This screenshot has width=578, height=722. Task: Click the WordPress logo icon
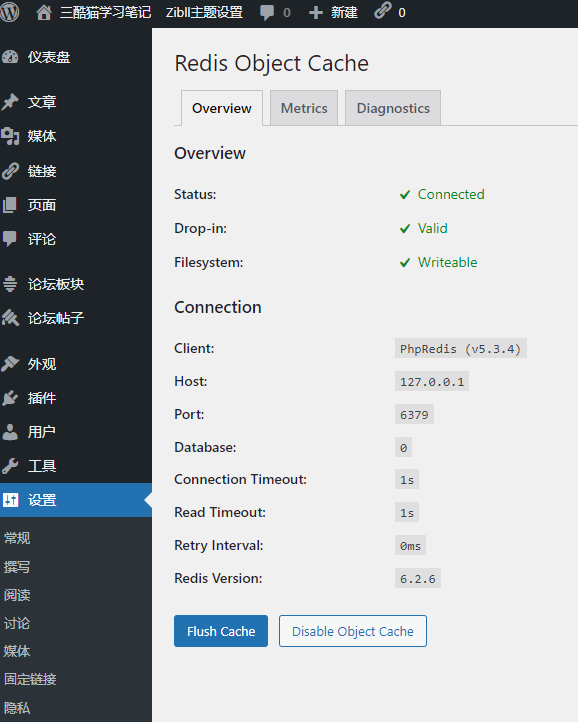(9, 12)
